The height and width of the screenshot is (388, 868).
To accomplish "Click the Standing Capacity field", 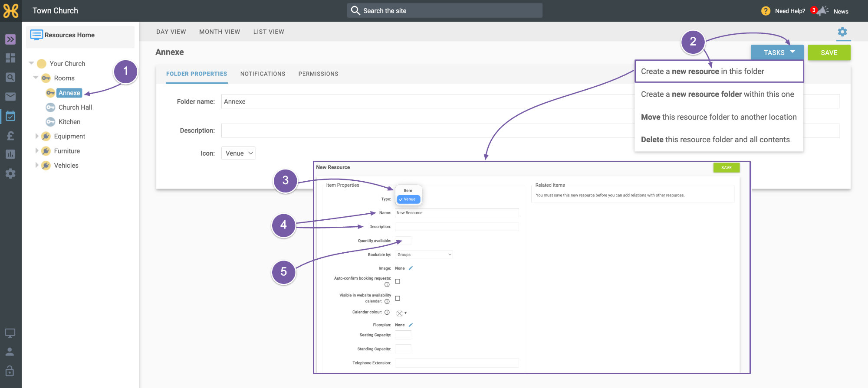I will (403, 349).
